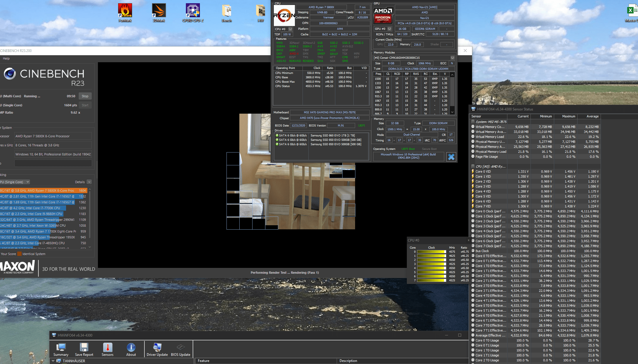Expand the Details dropdown in Cinebench ranking
Viewport: 638px width, 364px height.
click(x=89, y=182)
